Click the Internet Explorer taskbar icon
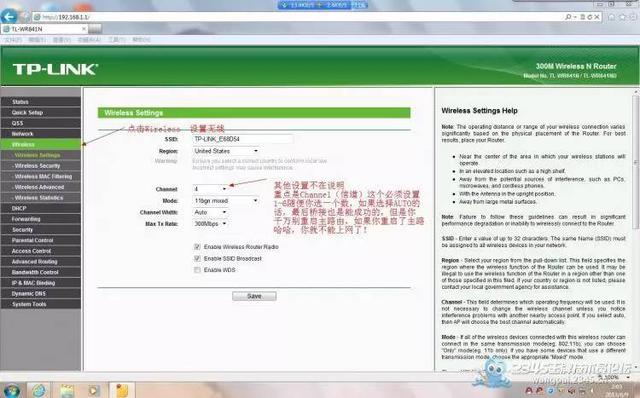The image size is (640, 398). (39, 390)
